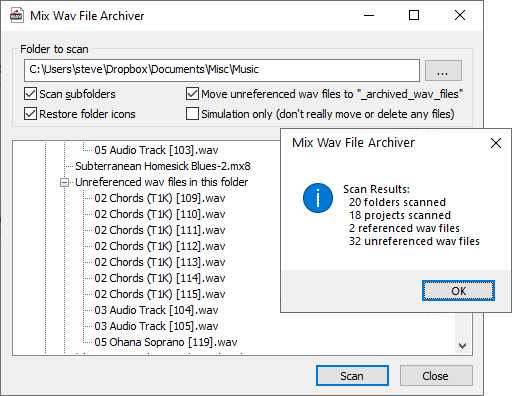Click the blue information icon in dialog

[318, 198]
